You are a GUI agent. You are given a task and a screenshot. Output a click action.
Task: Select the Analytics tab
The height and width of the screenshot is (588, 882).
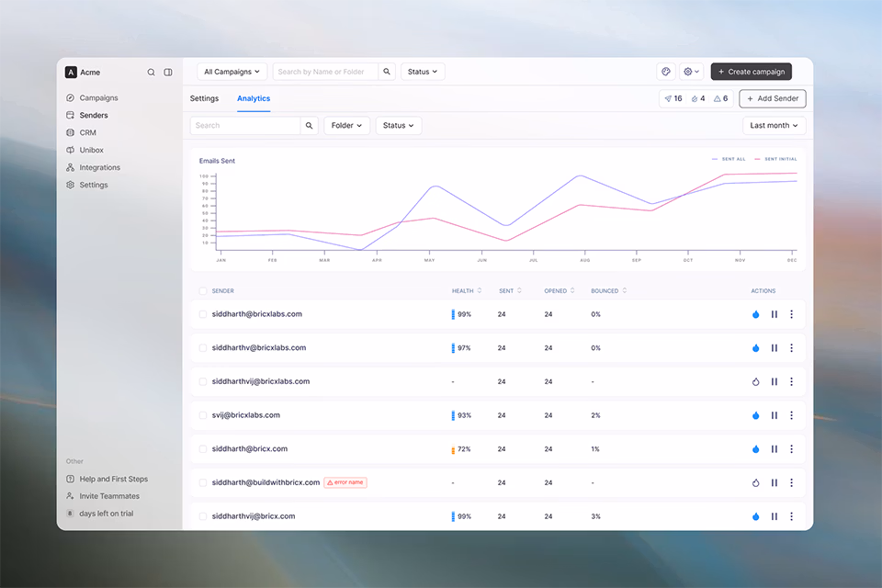254,98
